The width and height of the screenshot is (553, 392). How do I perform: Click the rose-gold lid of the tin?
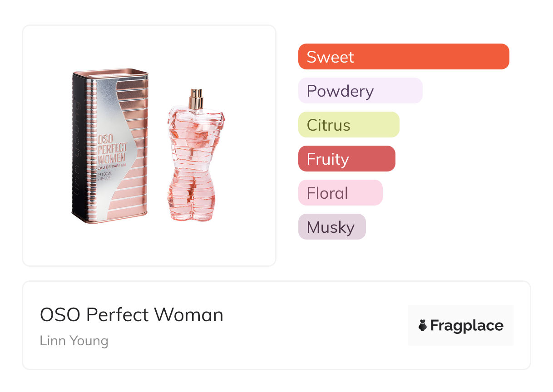click(110, 73)
